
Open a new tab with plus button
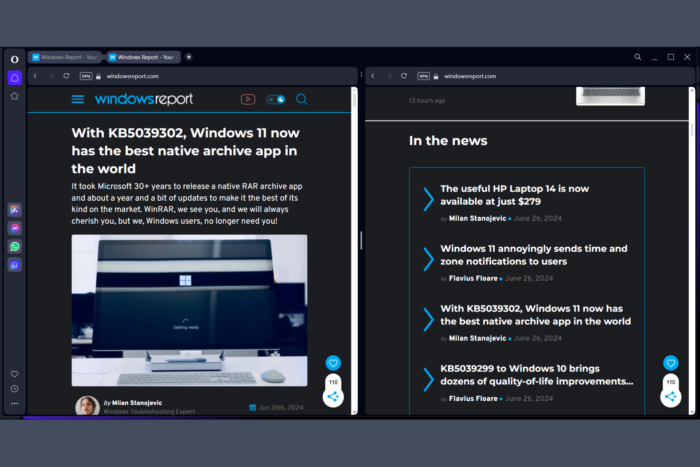[x=189, y=57]
